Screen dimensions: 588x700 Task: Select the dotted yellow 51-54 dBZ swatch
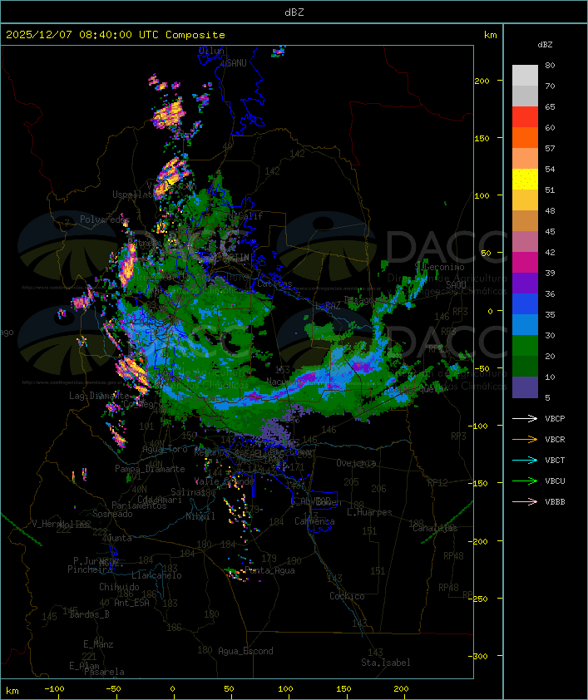pos(525,179)
